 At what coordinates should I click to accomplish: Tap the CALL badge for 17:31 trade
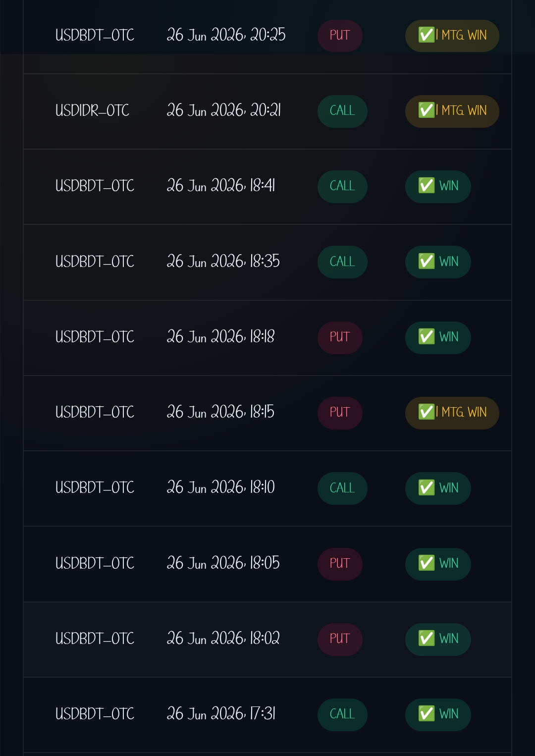coord(342,714)
